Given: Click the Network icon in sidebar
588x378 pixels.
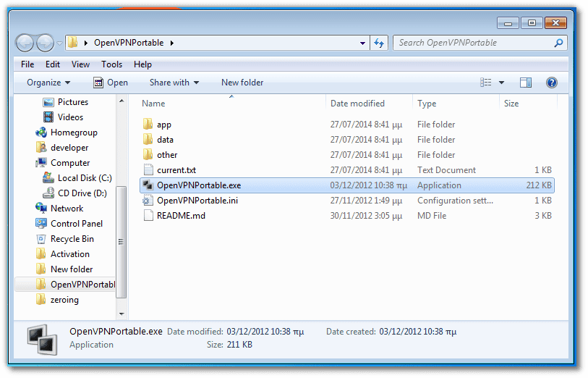Looking at the screenshot, I should click(41, 209).
